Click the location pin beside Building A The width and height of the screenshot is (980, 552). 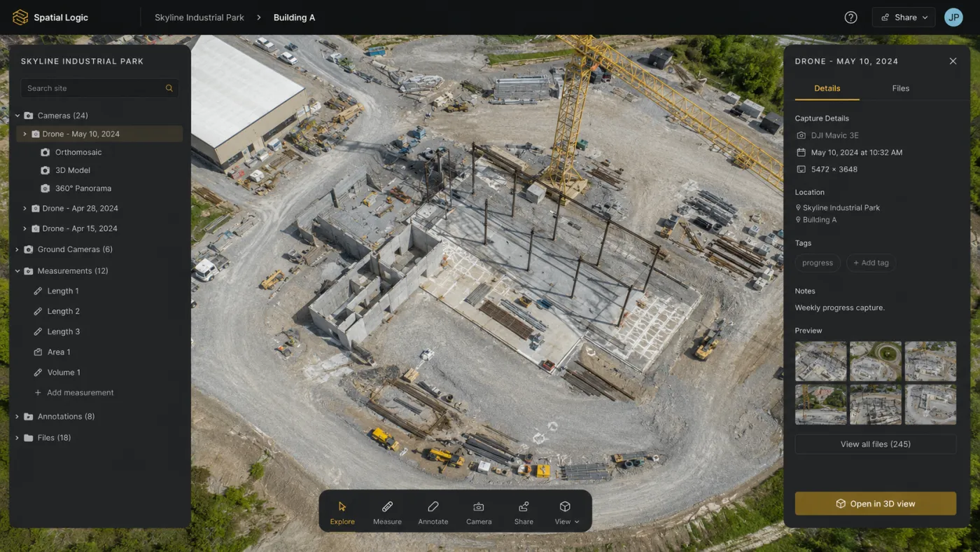coord(798,219)
